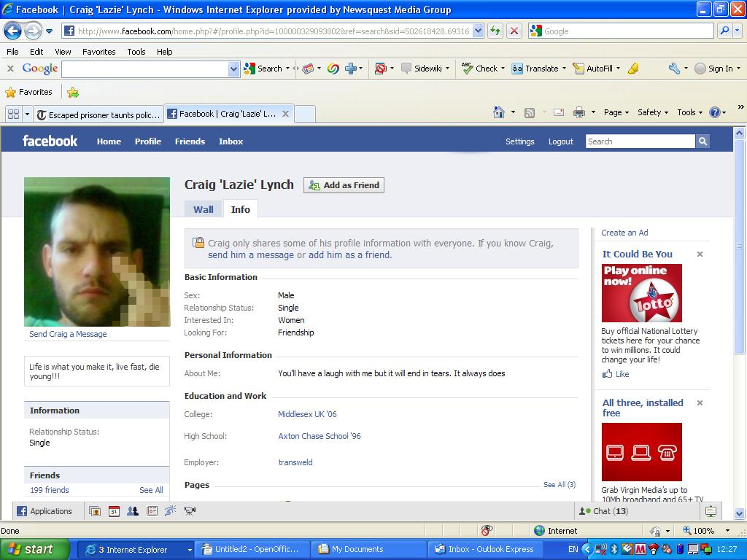Click Middlesex UK '06 college link
Image resolution: width=747 pixels, height=560 pixels.
pyautogui.click(x=307, y=414)
